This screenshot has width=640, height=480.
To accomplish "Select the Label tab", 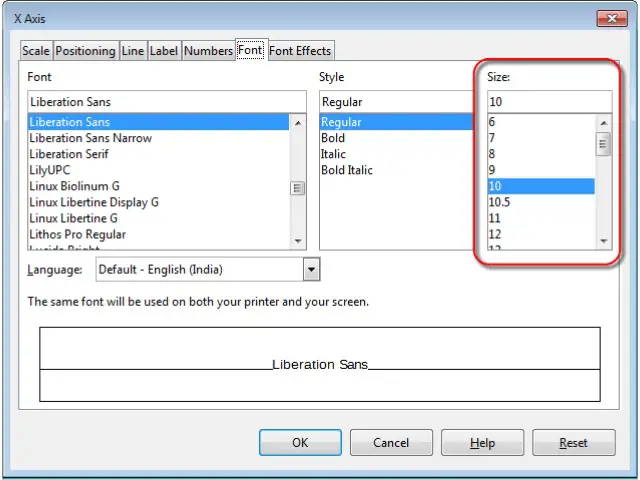I will click(x=164, y=51).
